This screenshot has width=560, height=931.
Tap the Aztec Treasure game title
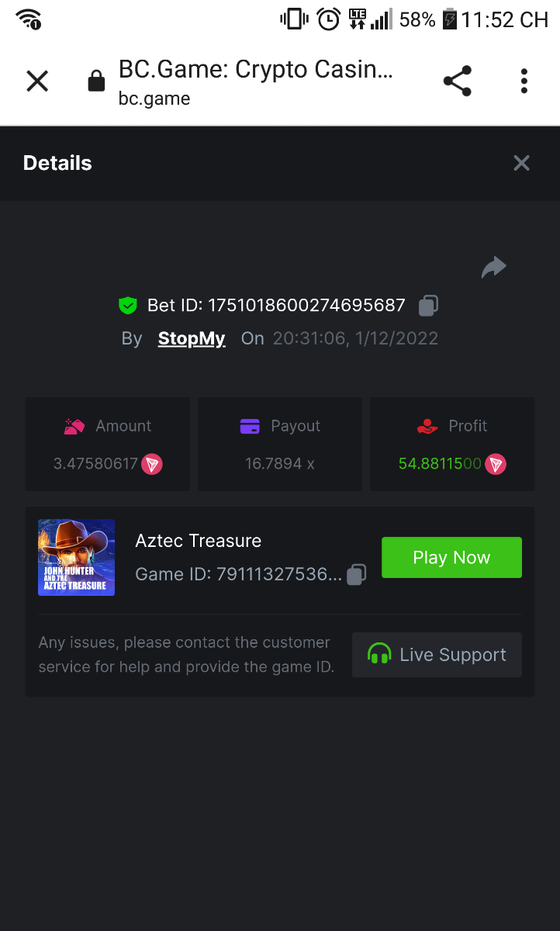pos(198,541)
